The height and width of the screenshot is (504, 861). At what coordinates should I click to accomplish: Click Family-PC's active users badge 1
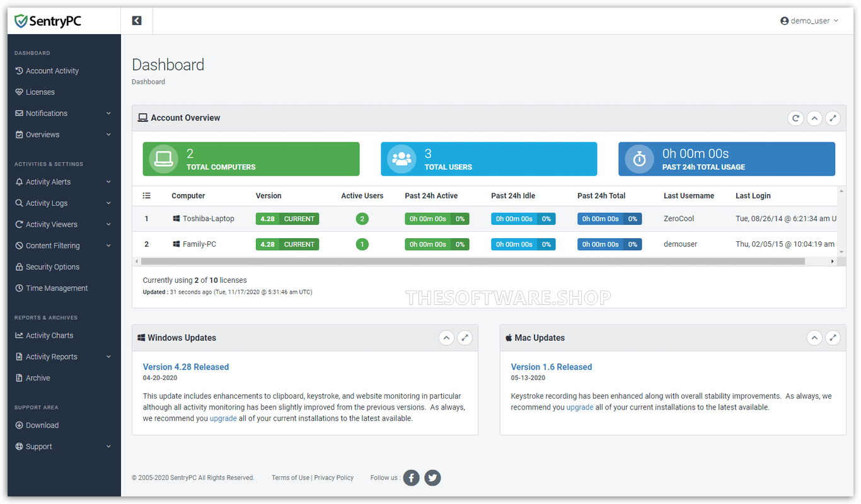362,244
